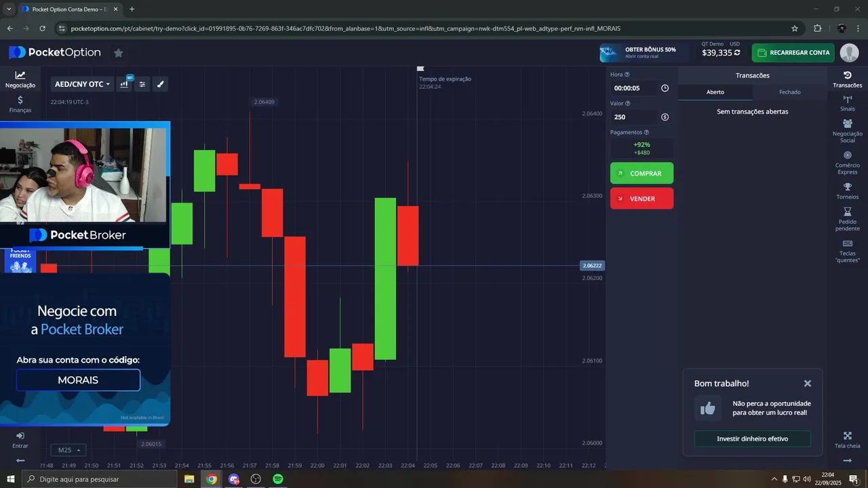
Task: Close the Bom trabalho popup
Action: point(807,384)
